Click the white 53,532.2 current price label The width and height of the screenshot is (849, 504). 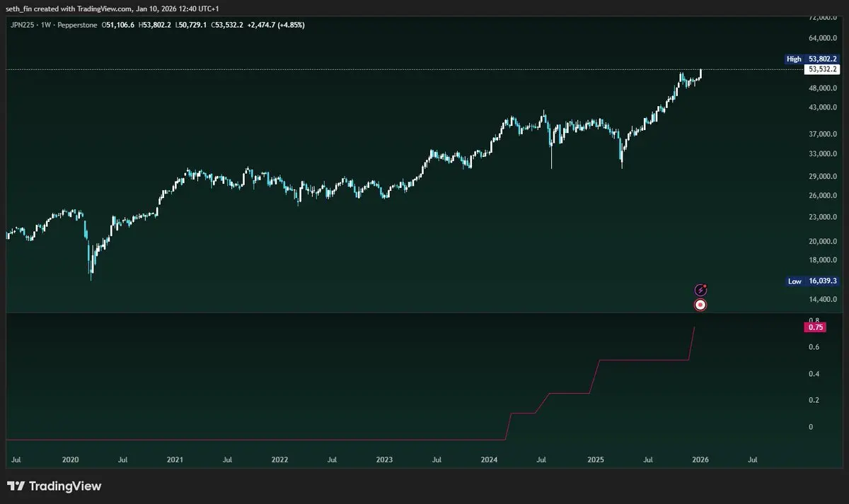(822, 69)
